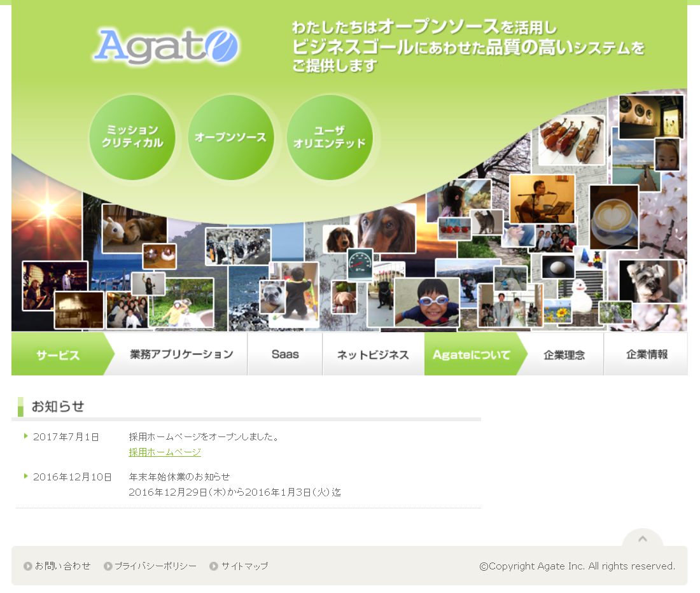Open the 業務アプリケーション menu tab
Screen dimensions: 700x593
coord(180,354)
